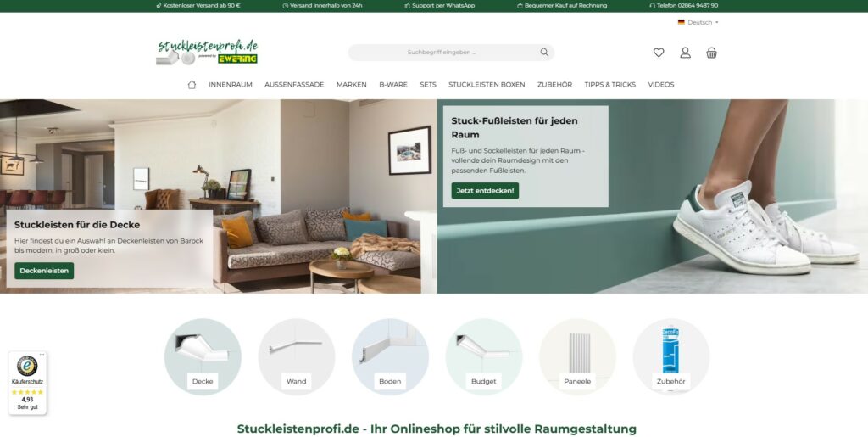Click the Support per WhatsApp link
This screenshot has height=437, width=868.
[x=440, y=6]
